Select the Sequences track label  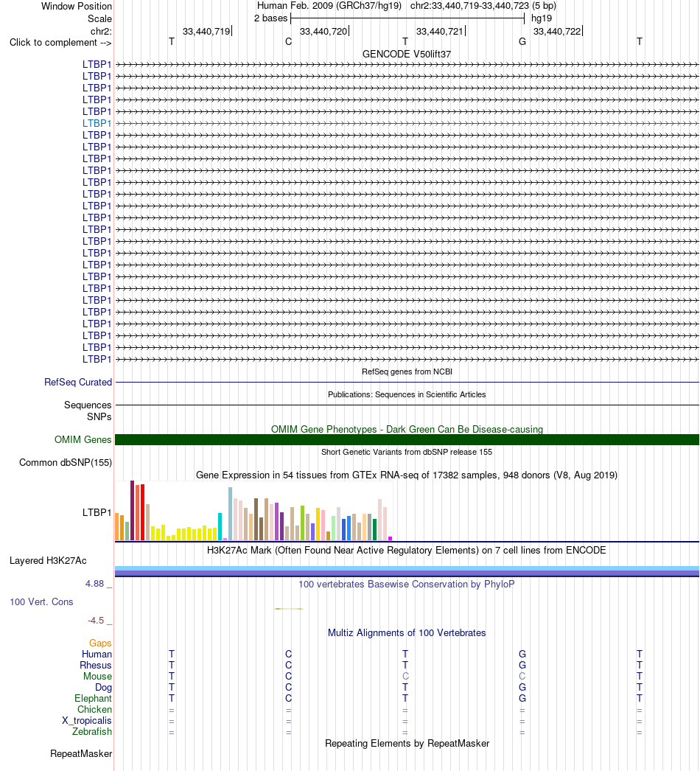pyautogui.click(x=88, y=405)
